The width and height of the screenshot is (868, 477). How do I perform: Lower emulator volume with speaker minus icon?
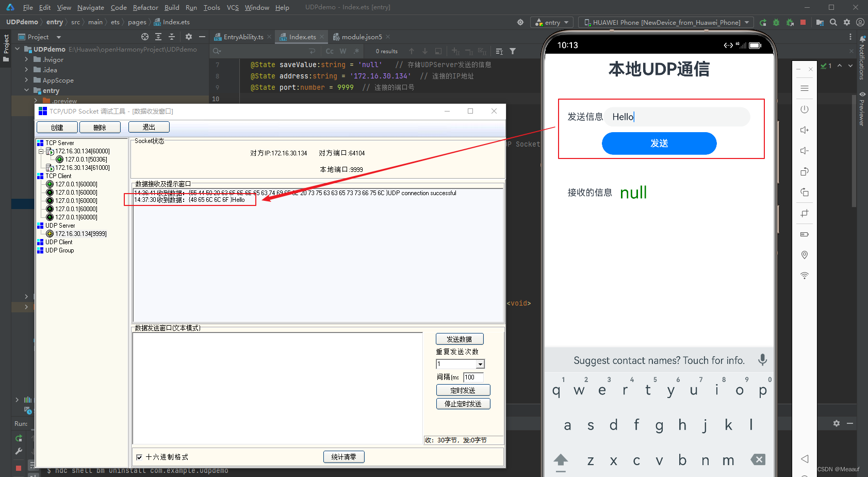[x=804, y=151]
